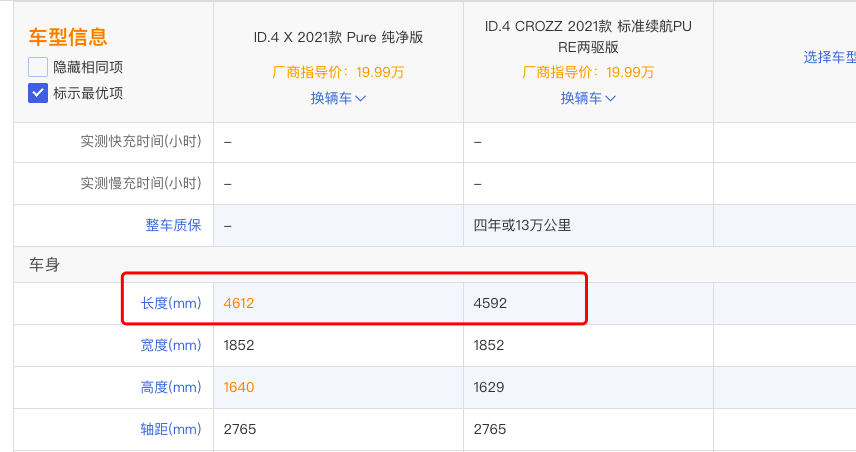Click the ID.4 CROZZ 2021款 model title
The height and width of the screenshot is (452, 856).
coord(588,37)
